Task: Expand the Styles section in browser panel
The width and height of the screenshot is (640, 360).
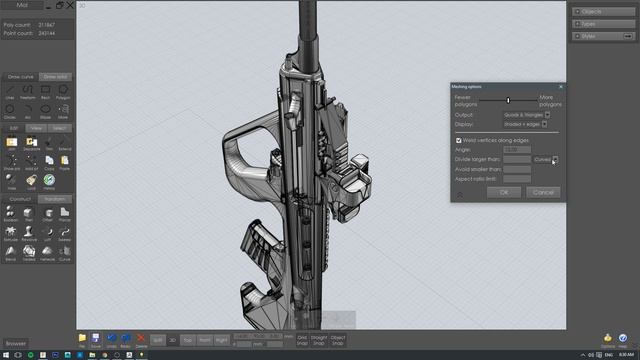Action: pyautogui.click(x=603, y=36)
